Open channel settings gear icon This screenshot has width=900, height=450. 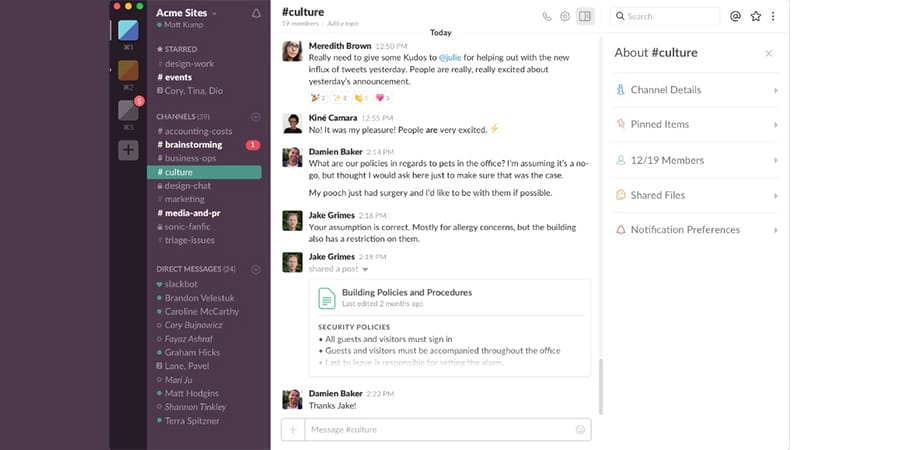click(565, 16)
